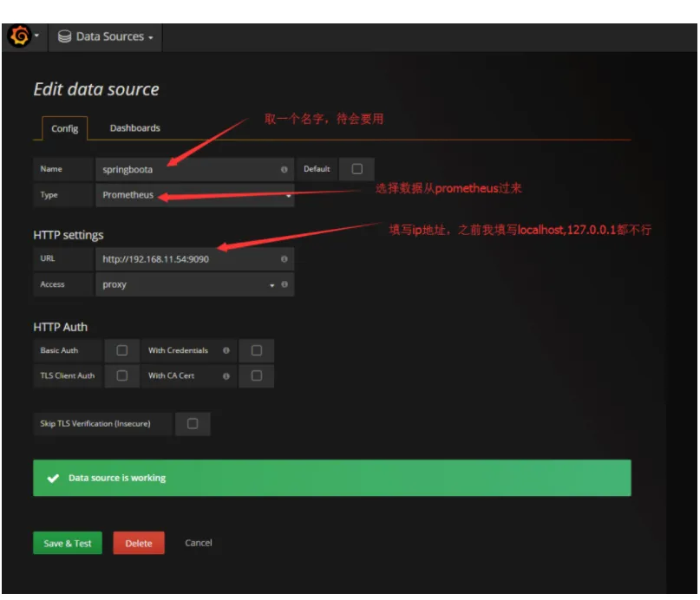This screenshot has height=600, width=700.
Task: Click the Name field containing springboota
Action: point(194,170)
